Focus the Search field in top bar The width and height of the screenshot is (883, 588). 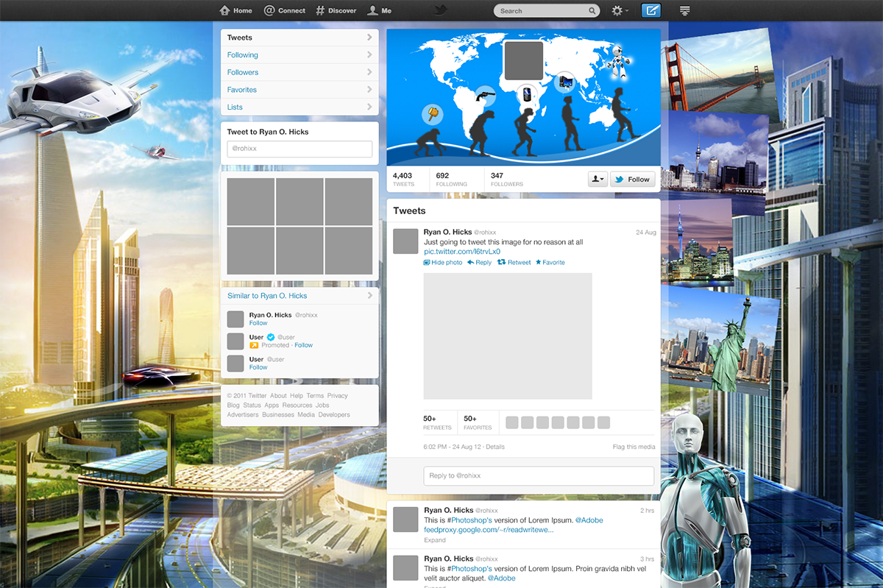[x=547, y=10]
